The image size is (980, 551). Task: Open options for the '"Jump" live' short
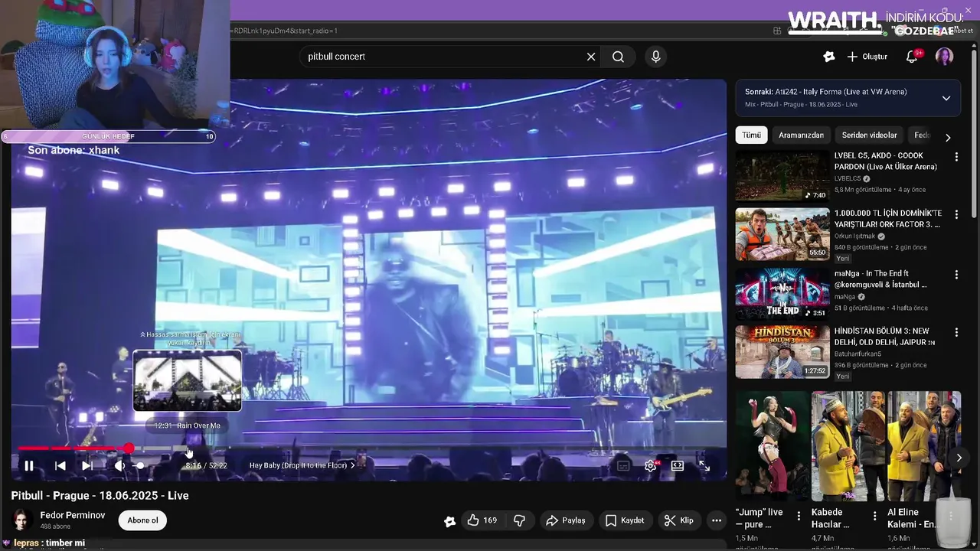(799, 516)
